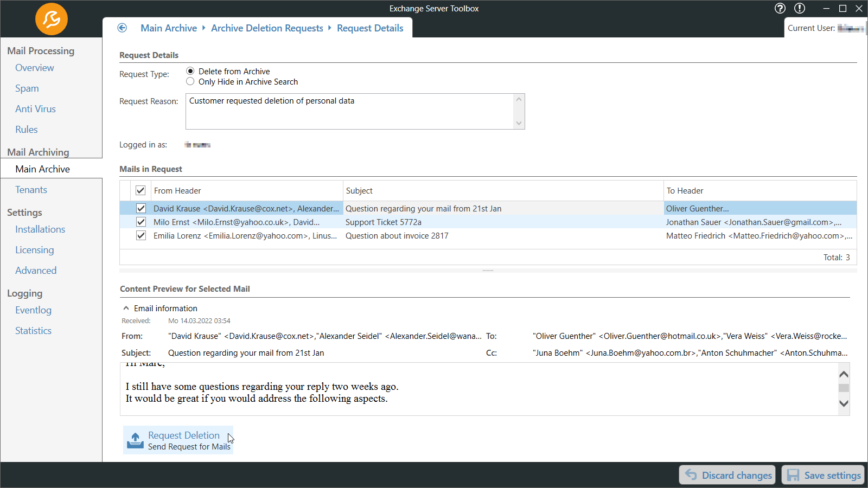The height and width of the screenshot is (488, 868).
Task: Go back using the breadcrumb back arrow
Action: click(122, 28)
